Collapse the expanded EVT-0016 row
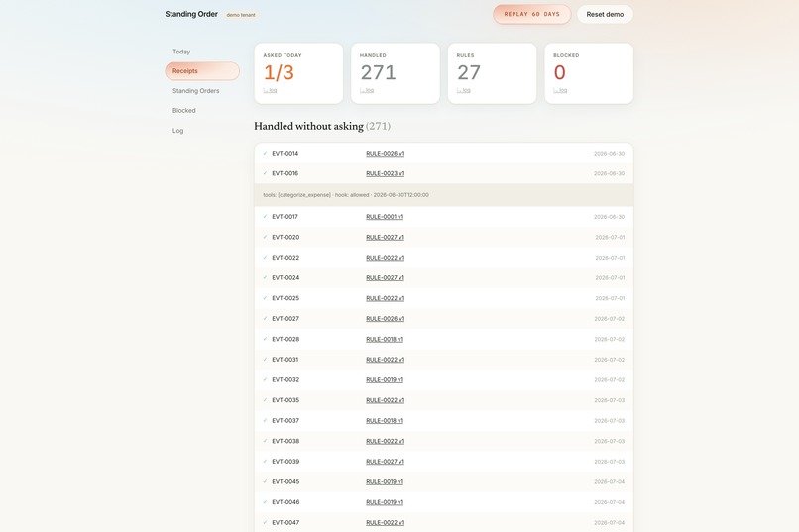799x532 pixels. (443, 173)
